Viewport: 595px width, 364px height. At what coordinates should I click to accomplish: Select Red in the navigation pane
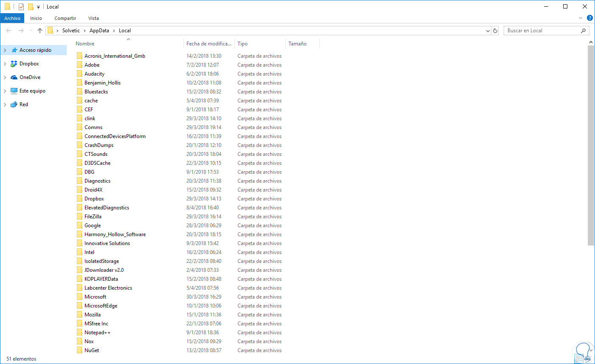(24, 104)
